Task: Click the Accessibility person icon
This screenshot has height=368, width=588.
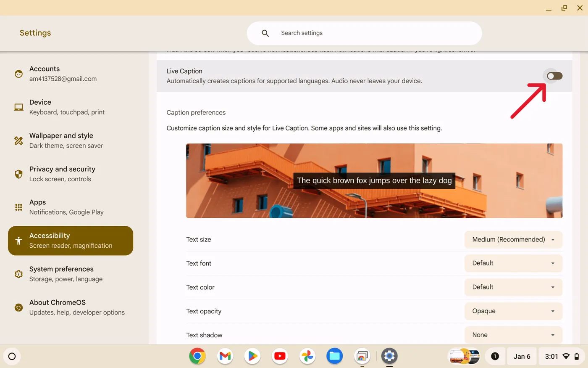Action: point(18,241)
